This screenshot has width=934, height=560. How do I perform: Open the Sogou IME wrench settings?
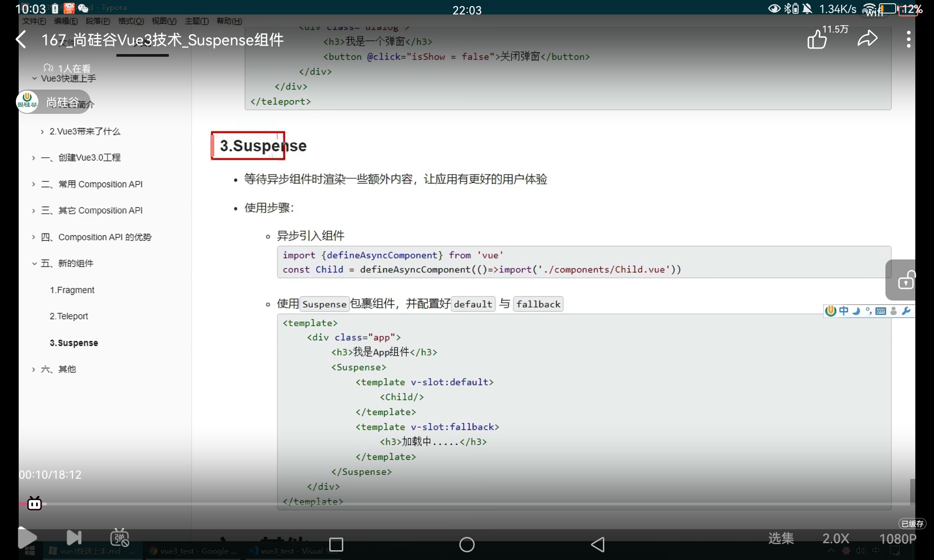pyautogui.click(x=906, y=311)
